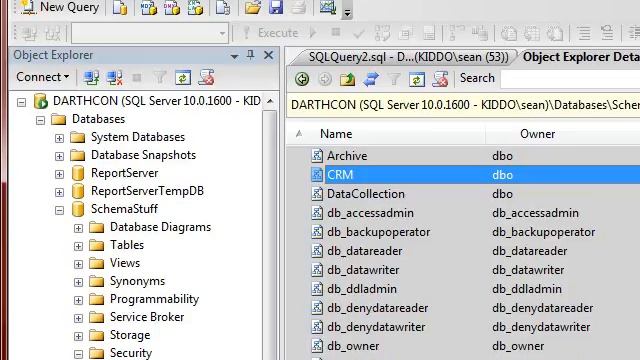
Task: Click the New Query button
Action: coord(60,7)
